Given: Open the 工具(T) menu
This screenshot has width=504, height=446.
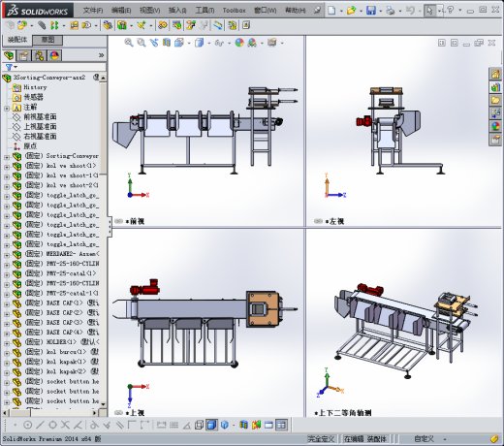Looking at the screenshot, I should click(205, 11).
